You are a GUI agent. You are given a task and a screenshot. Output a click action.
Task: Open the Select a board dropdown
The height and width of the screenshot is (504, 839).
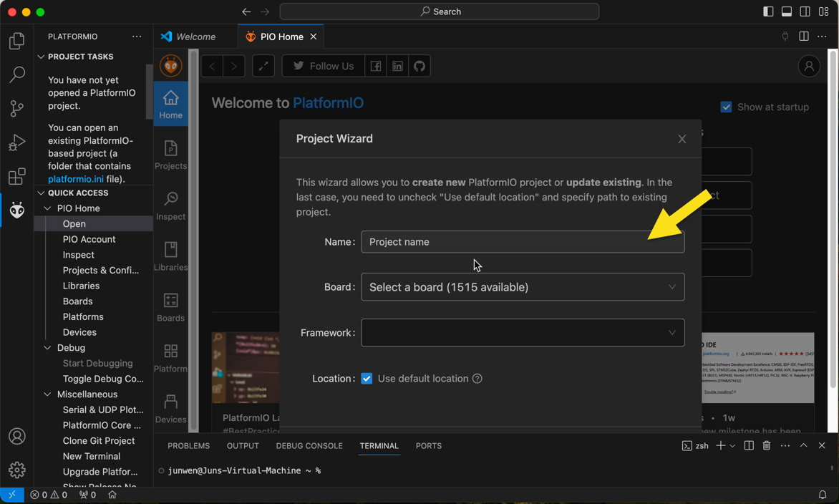[x=523, y=287]
